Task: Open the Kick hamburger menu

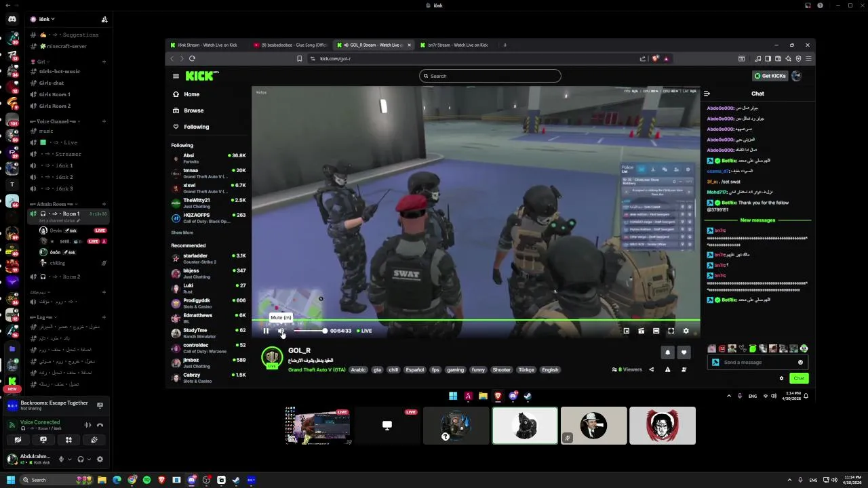Action: coord(176,76)
